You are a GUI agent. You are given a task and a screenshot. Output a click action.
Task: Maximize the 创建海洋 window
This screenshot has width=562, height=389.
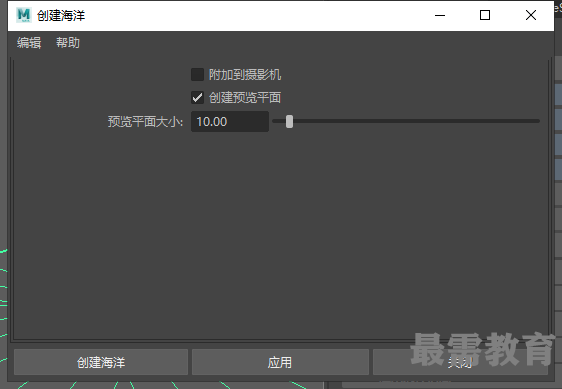(x=485, y=15)
